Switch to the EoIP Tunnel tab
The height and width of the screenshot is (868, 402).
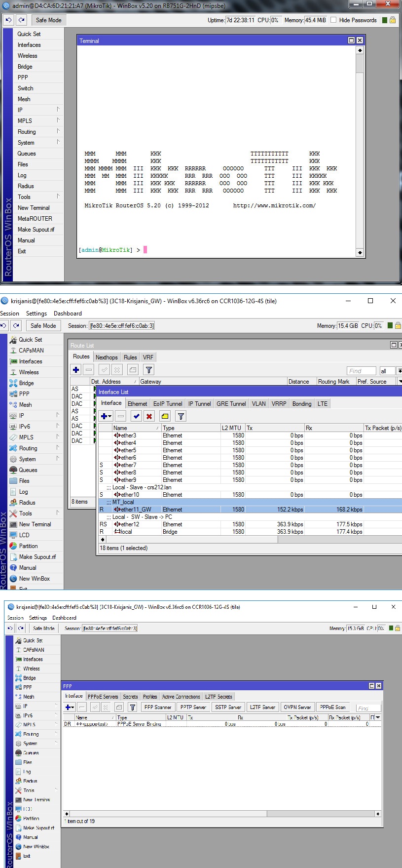tap(168, 404)
